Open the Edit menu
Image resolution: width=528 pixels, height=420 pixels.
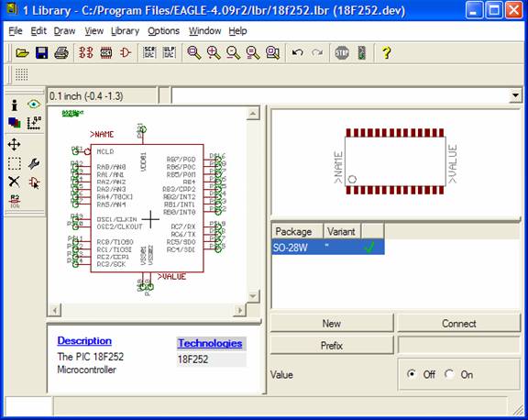click(38, 31)
